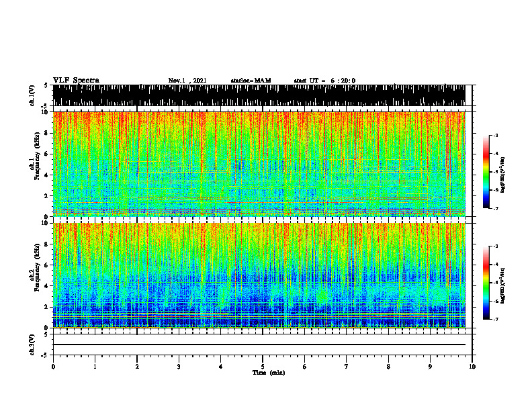Click the ch.1 black waveform panel
The image size is (532, 411).
pyautogui.click(x=259, y=95)
